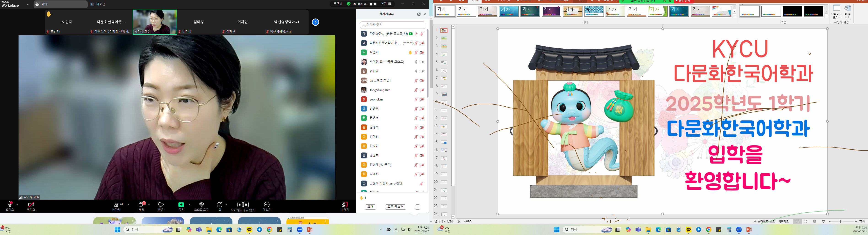The height and width of the screenshot is (235, 868).
Task: Expand the theme variants gallery
Action: coord(826,16)
